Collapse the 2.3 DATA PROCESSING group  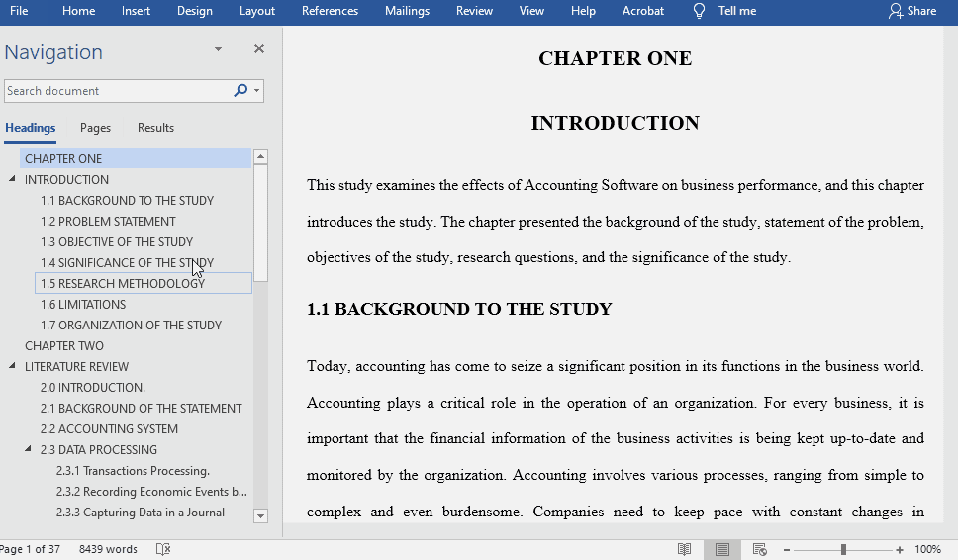pyautogui.click(x=28, y=449)
